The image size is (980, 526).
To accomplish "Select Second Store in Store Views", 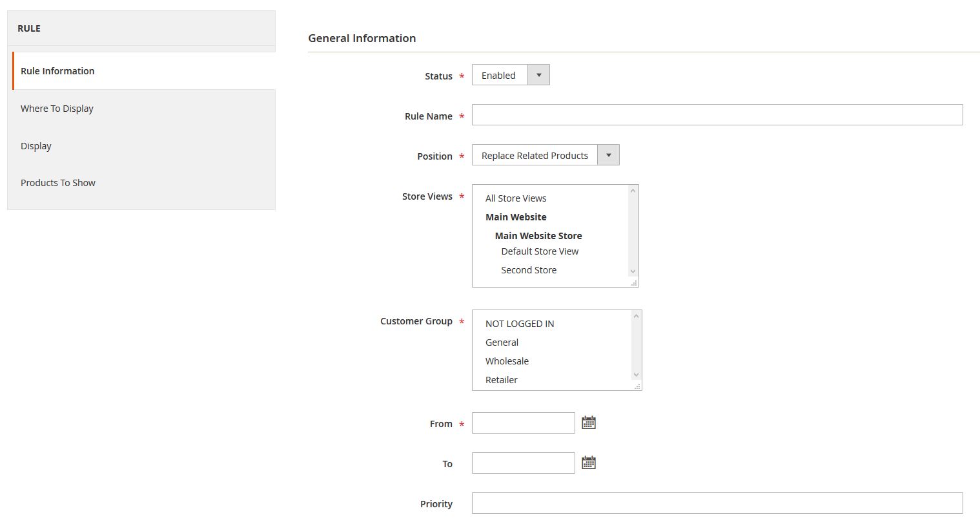I will pyautogui.click(x=529, y=270).
